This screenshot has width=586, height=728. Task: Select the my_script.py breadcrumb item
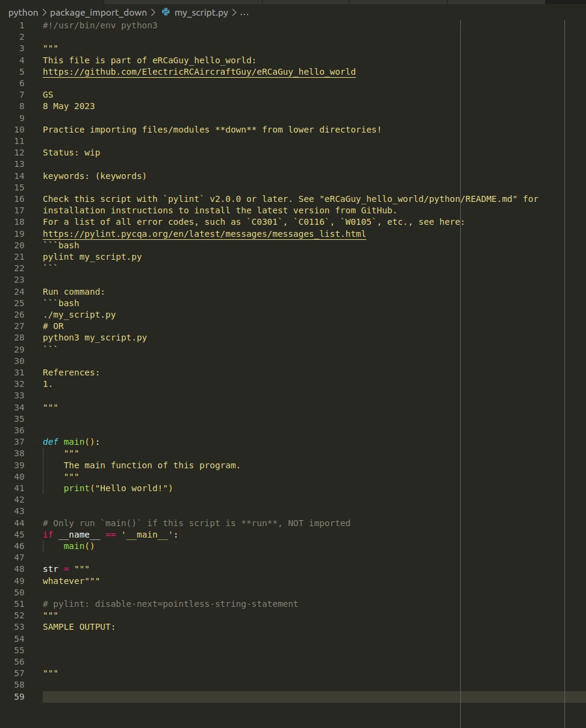[x=201, y=13]
